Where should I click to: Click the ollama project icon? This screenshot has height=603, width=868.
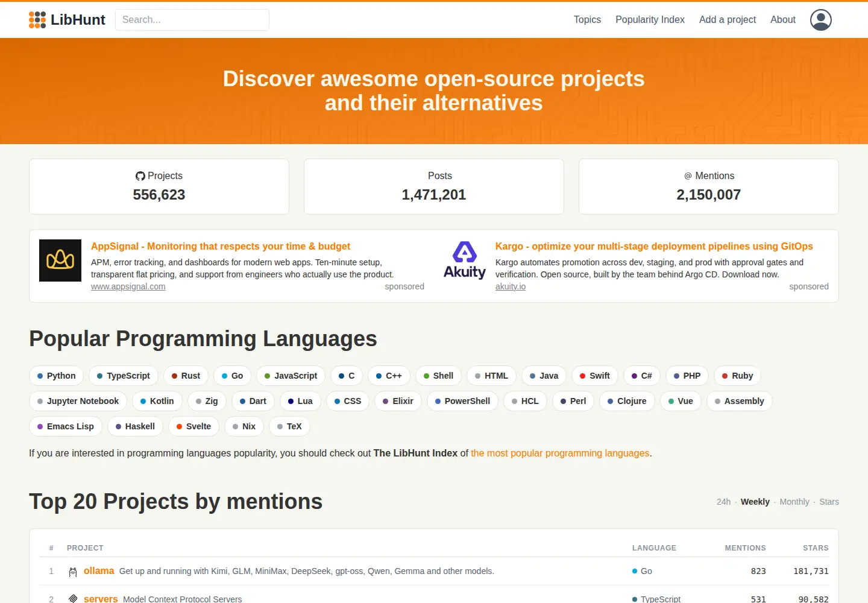(x=73, y=572)
